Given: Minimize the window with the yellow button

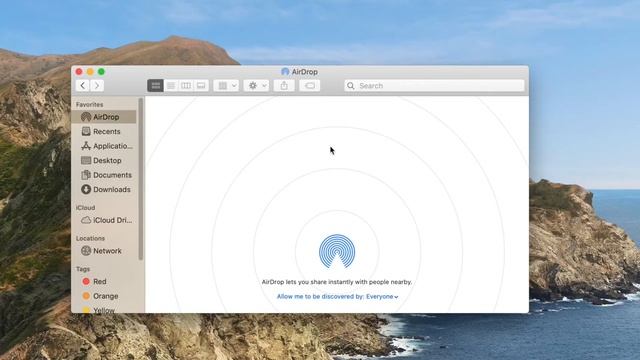Looking at the screenshot, I should [90, 72].
